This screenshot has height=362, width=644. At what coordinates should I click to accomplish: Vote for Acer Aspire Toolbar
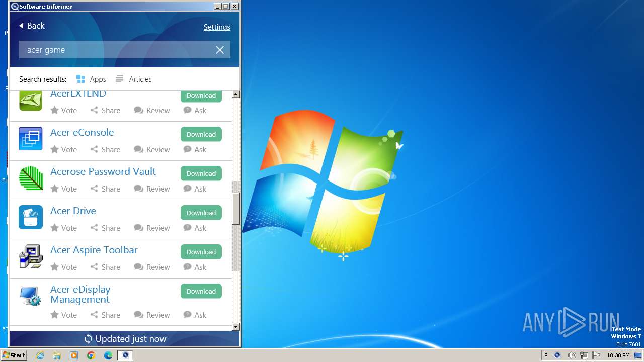click(x=63, y=267)
